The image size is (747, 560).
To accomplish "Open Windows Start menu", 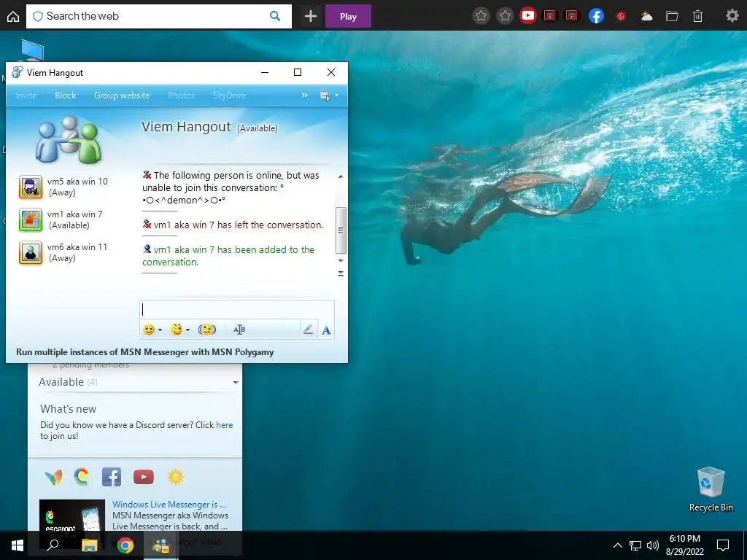I will click(x=18, y=545).
